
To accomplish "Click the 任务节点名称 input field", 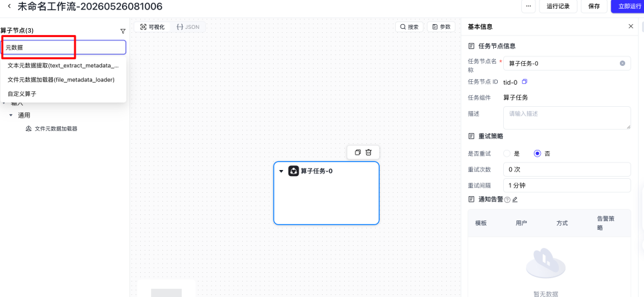I will [x=567, y=63].
